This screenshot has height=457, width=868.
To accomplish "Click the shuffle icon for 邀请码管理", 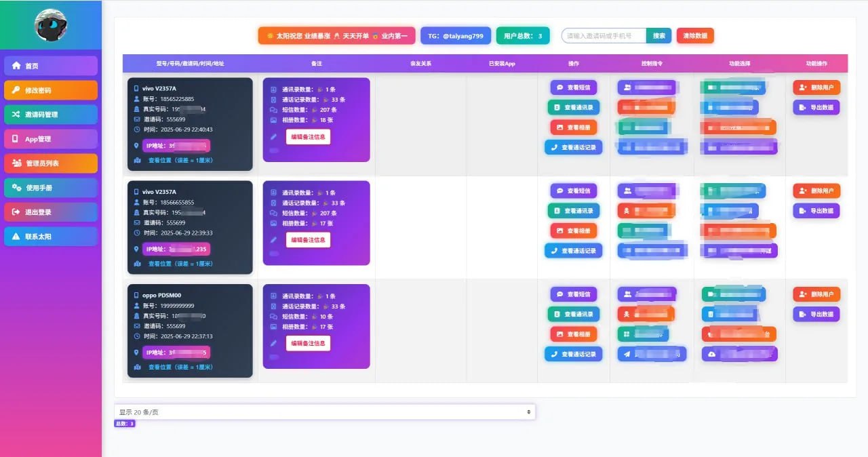I will 16,115.
